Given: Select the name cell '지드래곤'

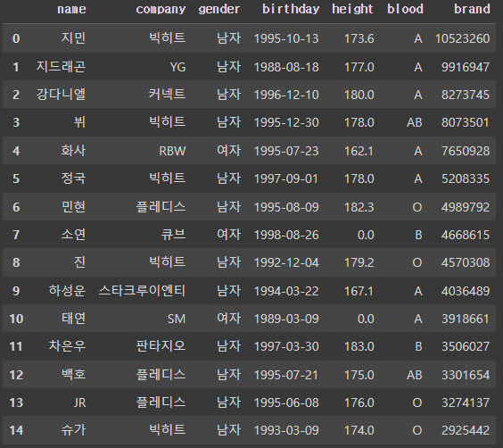Looking at the screenshot, I should click(x=61, y=67).
